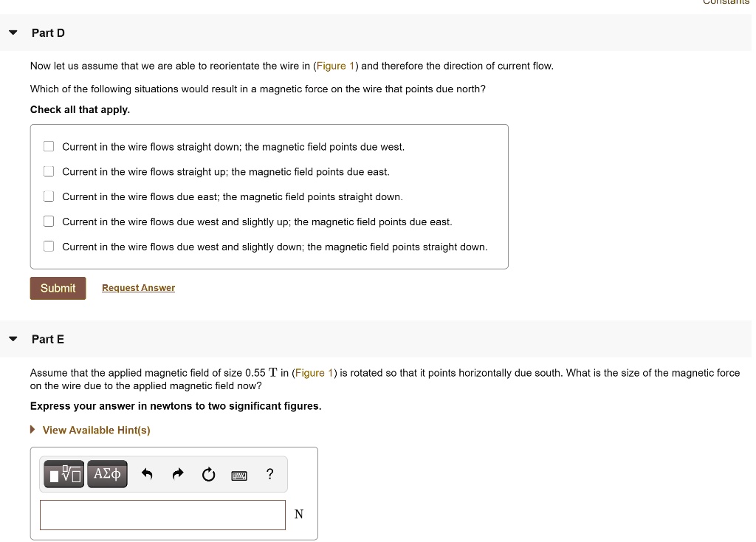Submit the Part D answer

[58, 288]
